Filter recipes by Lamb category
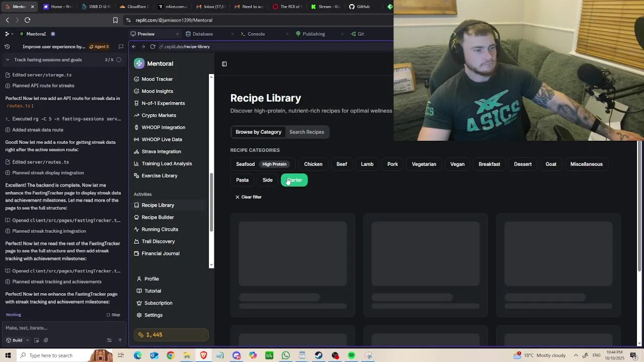This screenshot has width=644, height=362. pos(367,164)
